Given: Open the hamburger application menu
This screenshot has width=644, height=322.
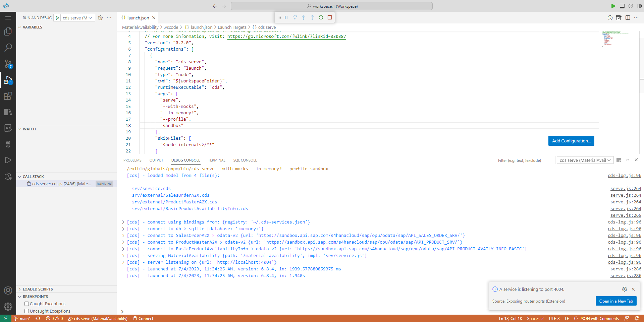Looking at the screenshot, I should pyautogui.click(x=8, y=18).
